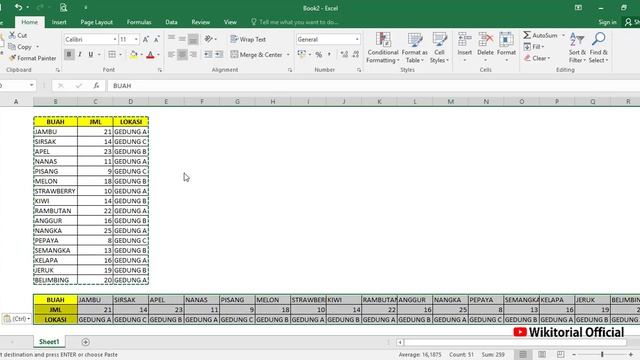Click the formula bar showing BUAH
Viewport: 640px width, 360px height.
tap(373, 85)
